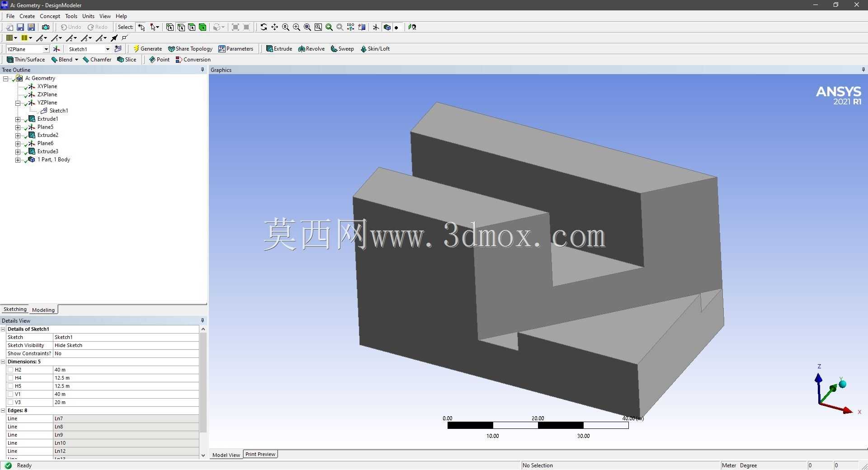Tick the V1 dimension checkbox
868x470 pixels.
(10, 394)
